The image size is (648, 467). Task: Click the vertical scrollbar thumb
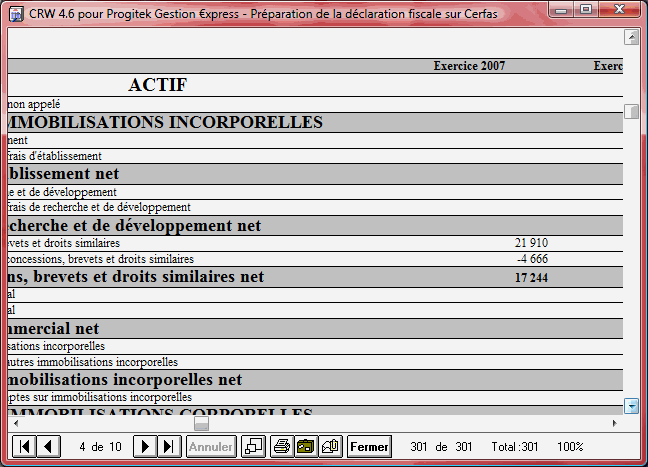pyautogui.click(x=631, y=112)
